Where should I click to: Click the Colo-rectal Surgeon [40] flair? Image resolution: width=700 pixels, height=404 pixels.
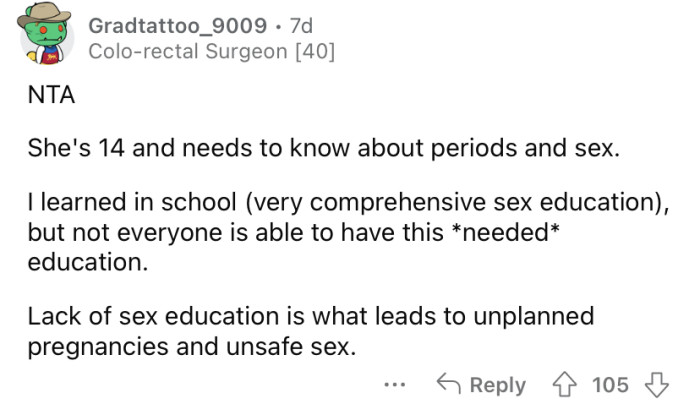pyautogui.click(x=210, y=51)
